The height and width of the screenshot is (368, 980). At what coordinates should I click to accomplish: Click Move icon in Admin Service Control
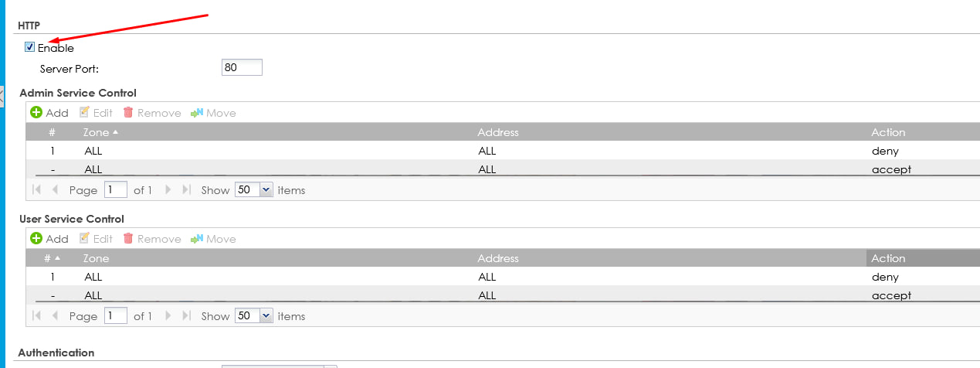197,113
